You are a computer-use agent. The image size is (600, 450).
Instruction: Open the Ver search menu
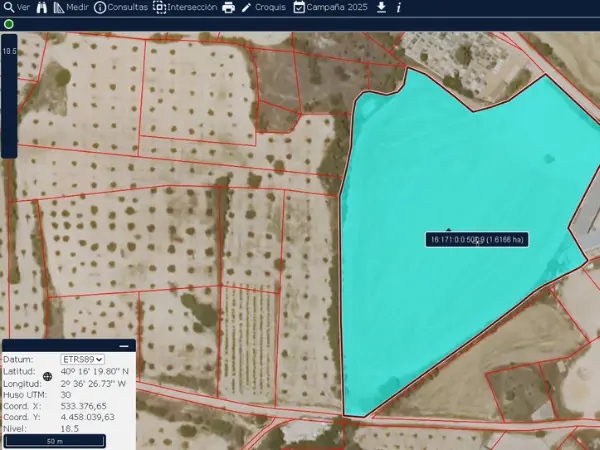point(16,7)
